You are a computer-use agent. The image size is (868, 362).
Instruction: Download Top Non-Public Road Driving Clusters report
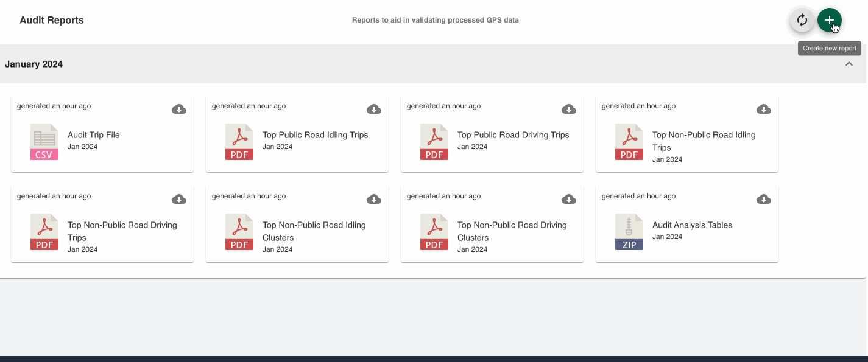point(569,200)
